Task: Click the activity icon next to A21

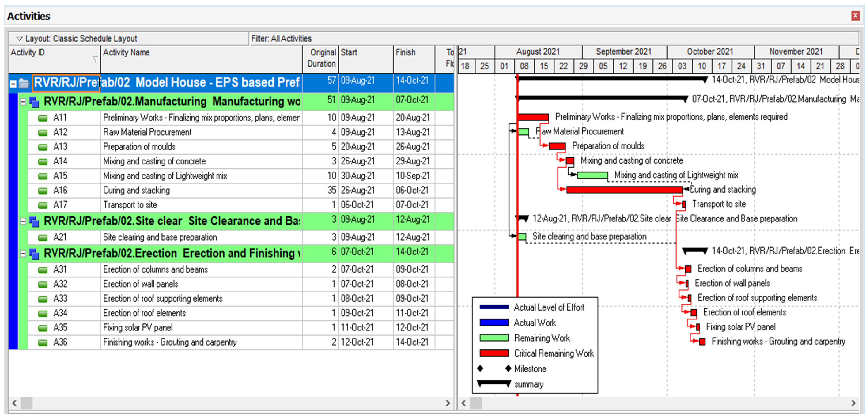Action: pos(43,237)
